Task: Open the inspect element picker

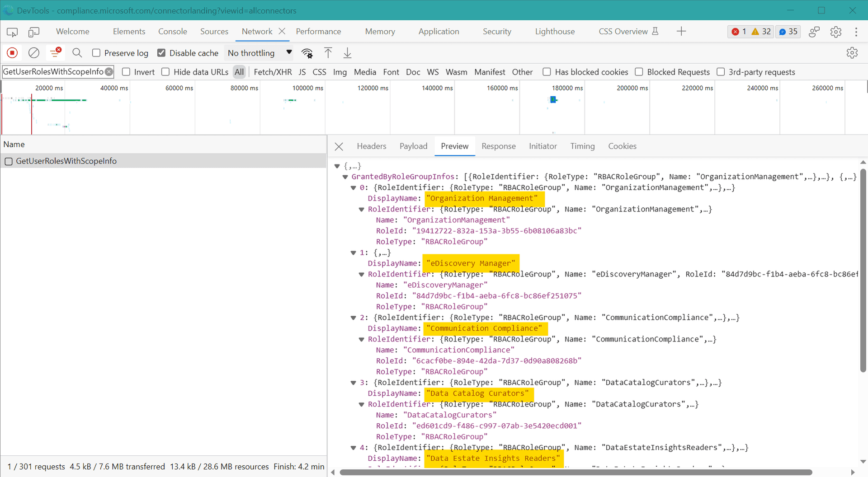Action: [12, 32]
